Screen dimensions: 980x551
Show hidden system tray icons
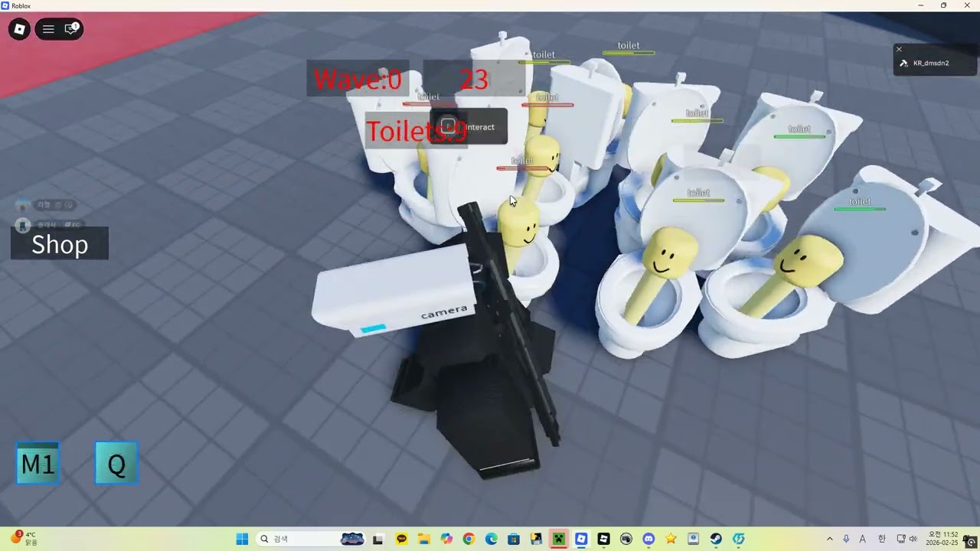[x=829, y=540]
